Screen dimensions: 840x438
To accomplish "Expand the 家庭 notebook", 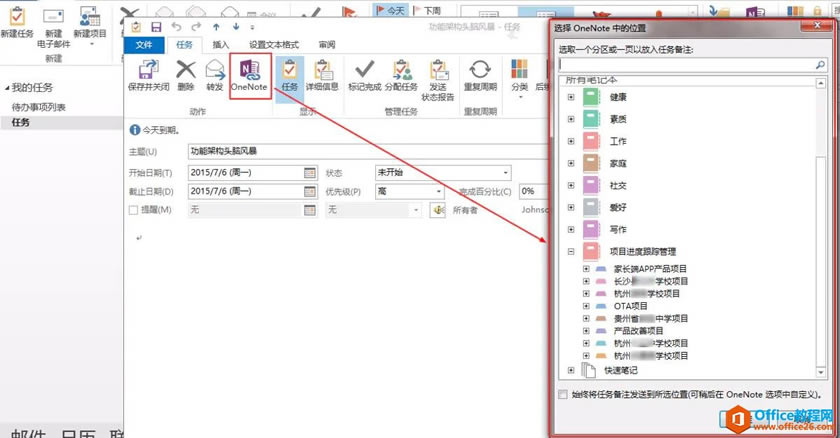I will click(x=571, y=163).
